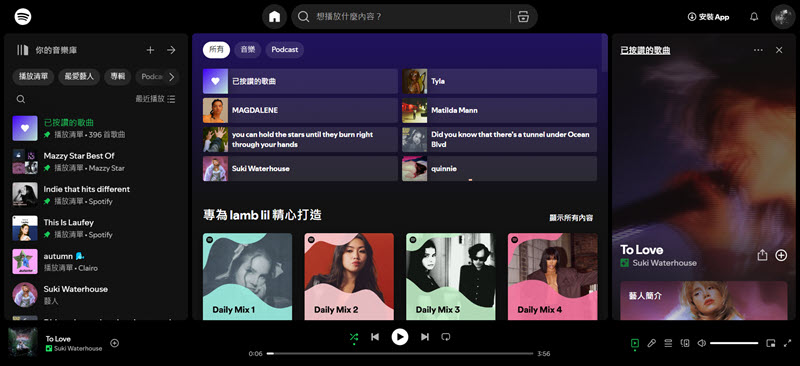Click the play button
Image resolution: width=800 pixels, height=366 pixels.
click(400, 337)
